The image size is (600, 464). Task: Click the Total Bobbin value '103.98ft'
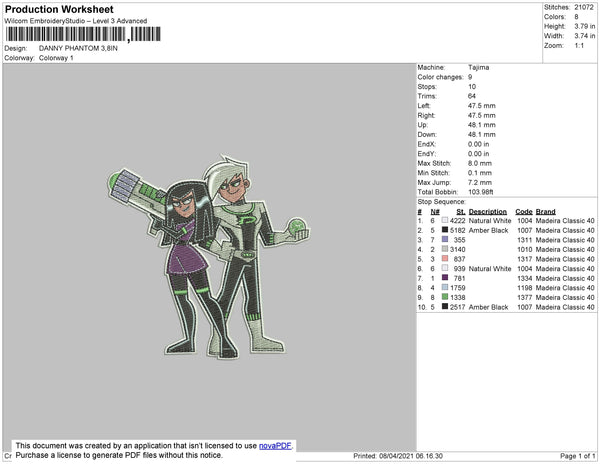(x=481, y=192)
